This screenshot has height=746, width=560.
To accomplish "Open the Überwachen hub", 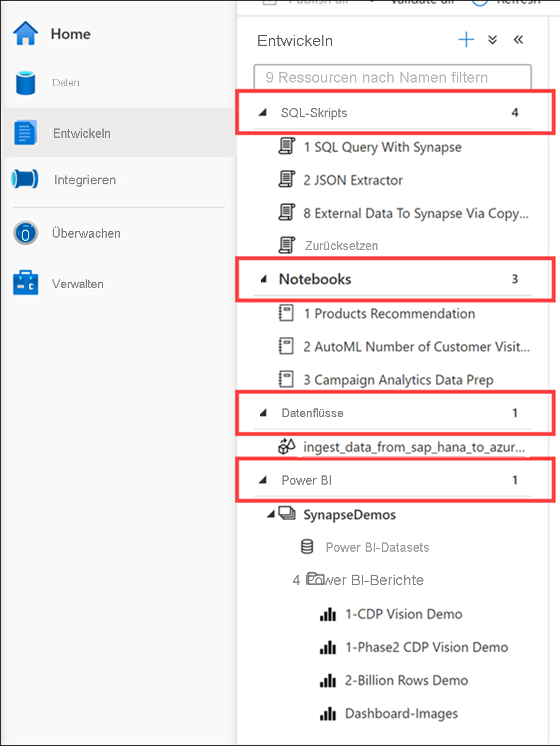I will tap(25, 233).
